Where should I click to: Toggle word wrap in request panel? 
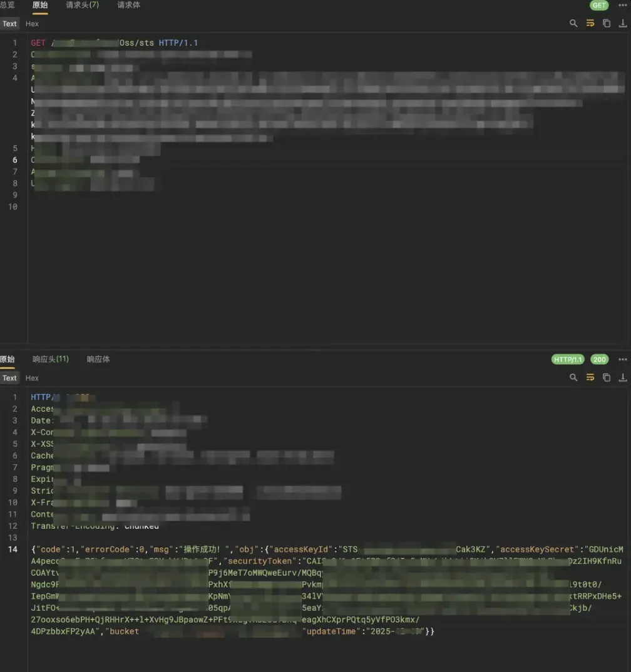[x=590, y=23]
